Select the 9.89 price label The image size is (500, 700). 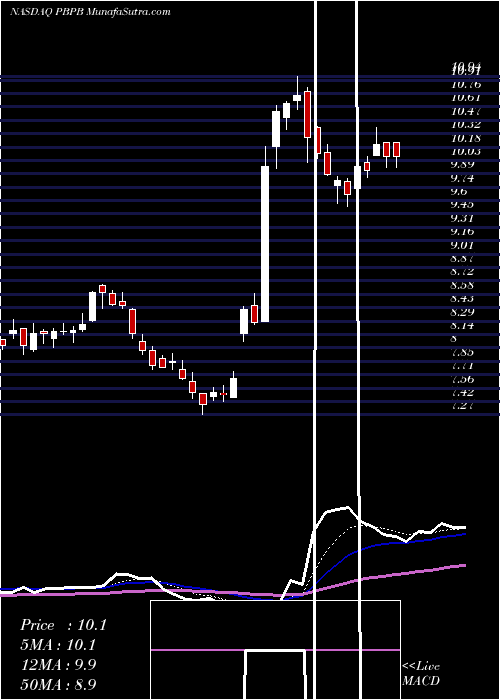click(462, 165)
